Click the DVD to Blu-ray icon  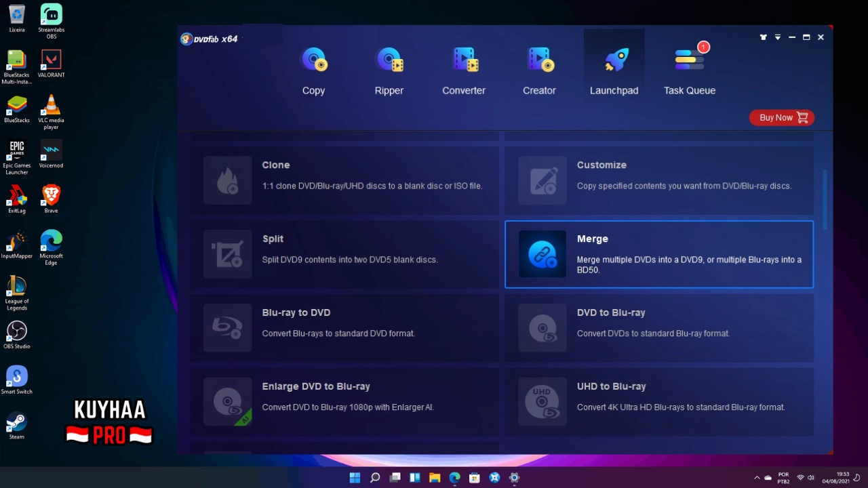coord(542,328)
